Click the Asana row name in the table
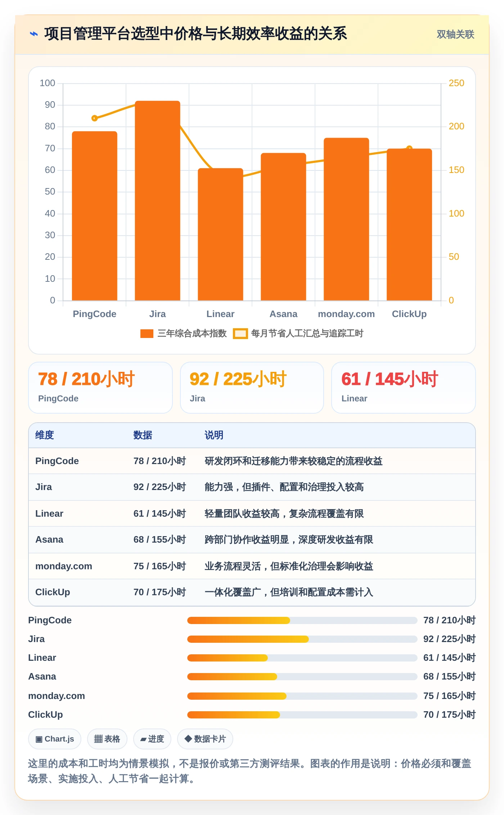The height and width of the screenshot is (815, 504). click(x=49, y=540)
